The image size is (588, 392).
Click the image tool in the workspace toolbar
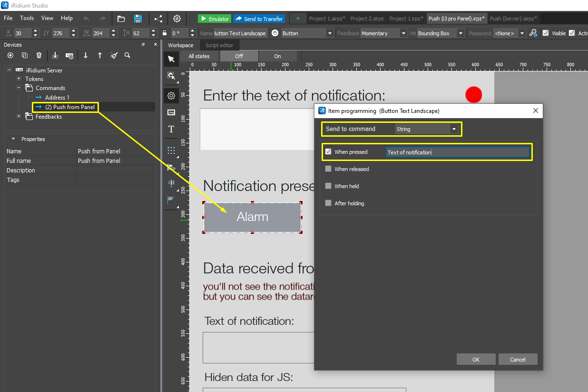[171, 112]
